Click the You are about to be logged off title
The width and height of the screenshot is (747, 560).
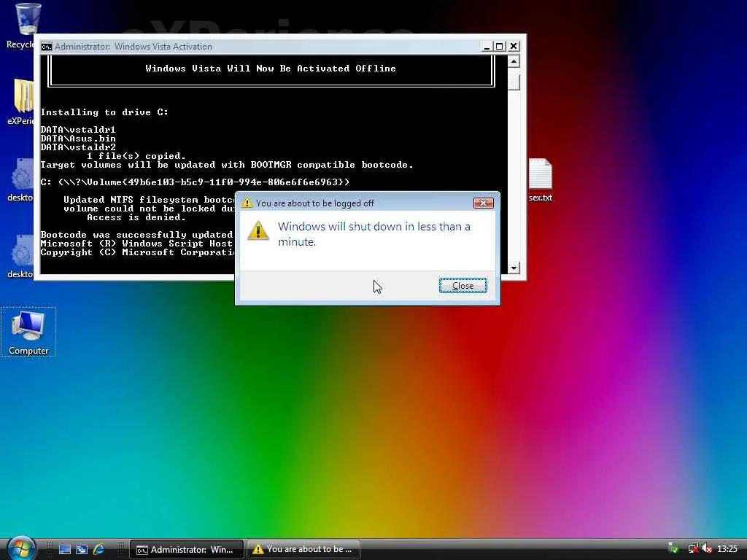(x=315, y=203)
